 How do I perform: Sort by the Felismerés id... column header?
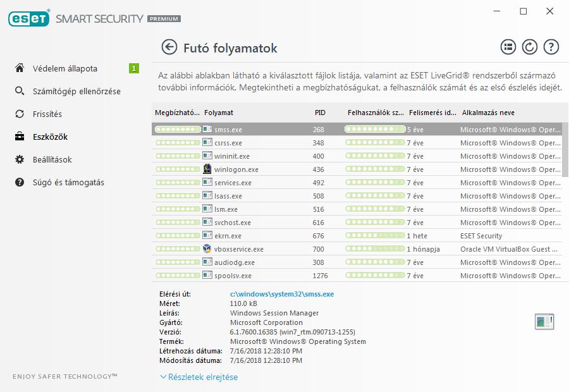coord(432,113)
